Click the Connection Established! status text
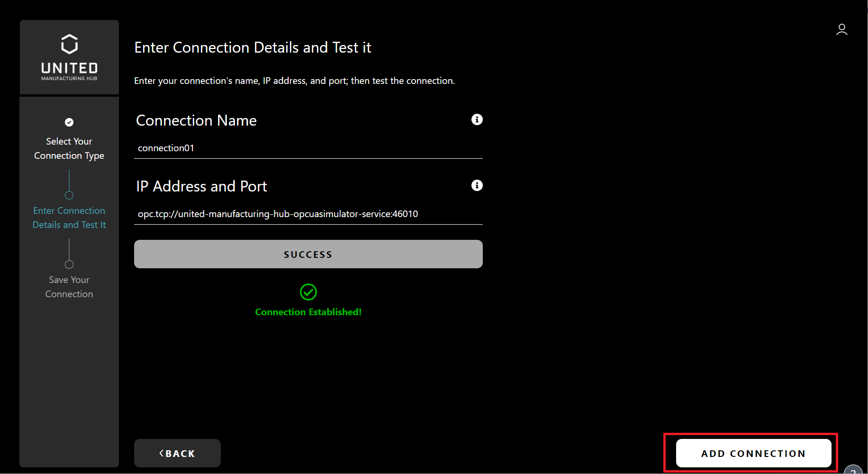The height and width of the screenshot is (474, 868). 308,312
